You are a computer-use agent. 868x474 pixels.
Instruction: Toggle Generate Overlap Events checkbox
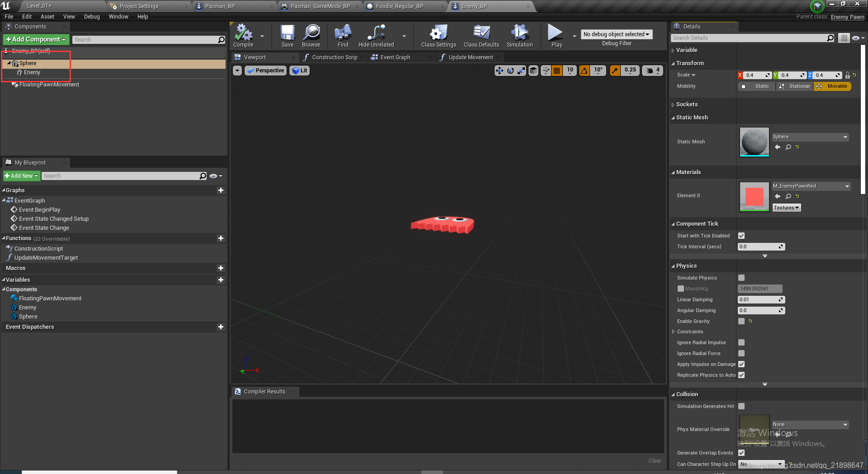click(741, 453)
